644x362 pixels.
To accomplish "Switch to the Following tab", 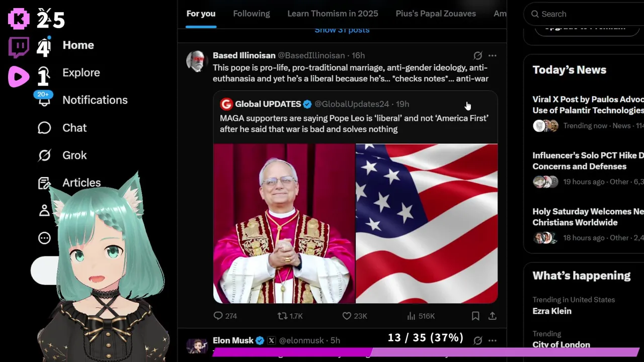I will point(252,14).
